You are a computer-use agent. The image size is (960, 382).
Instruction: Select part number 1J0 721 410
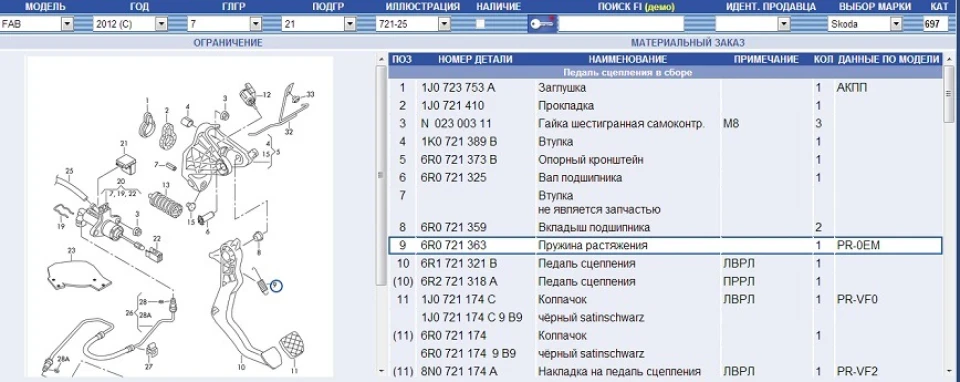pos(452,106)
